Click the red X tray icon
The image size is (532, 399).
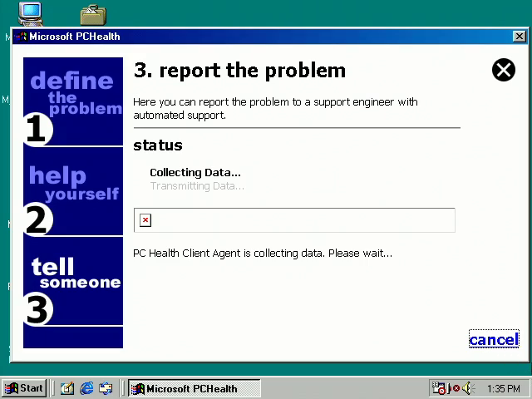pos(456,388)
